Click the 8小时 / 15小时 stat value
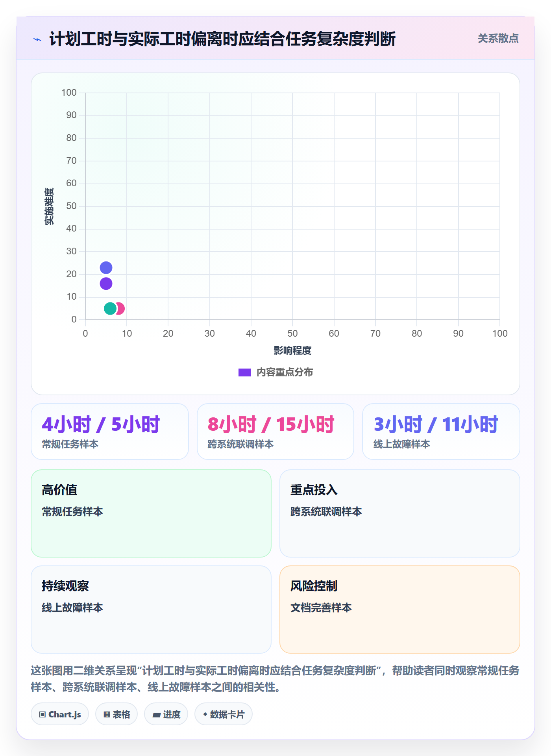The height and width of the screenshot is (756, 551). tap(271, 424)
